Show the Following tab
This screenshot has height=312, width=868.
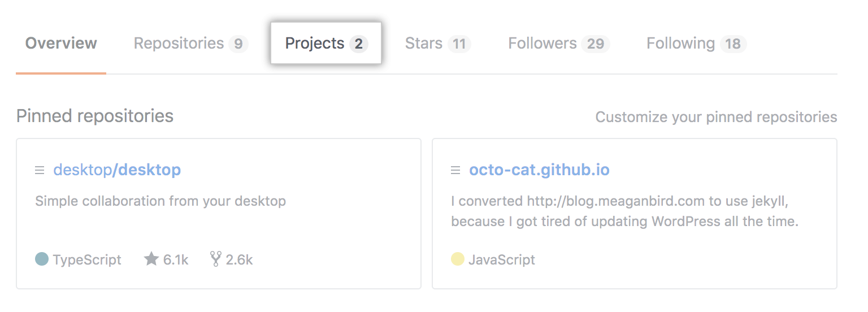(680, 44)
